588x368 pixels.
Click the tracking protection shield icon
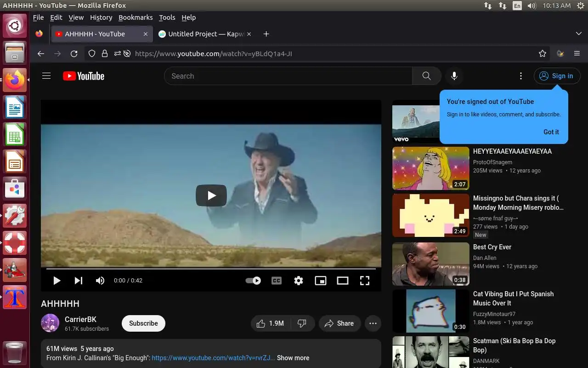92,54
